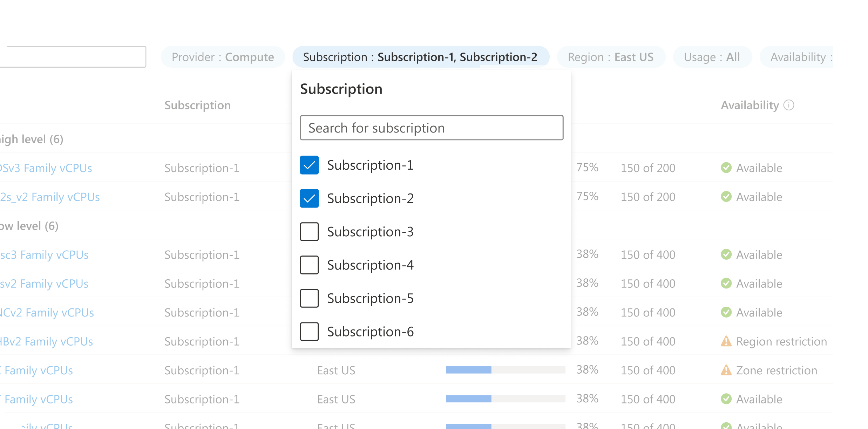Viewport: 868px width, 429px height.
Task: Click Region restriction warning triangle icon
Action: coord(726,341)
